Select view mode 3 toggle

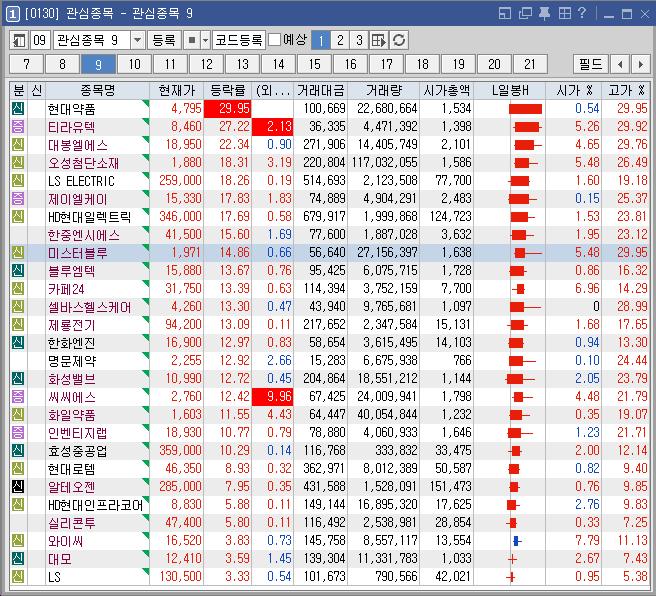(359, 40)
